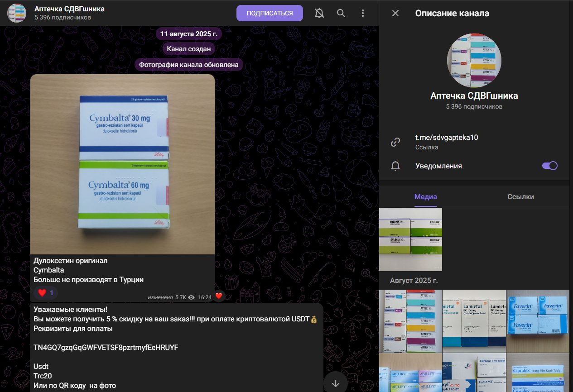Switch to the Медиа tab
Image resolution: width=573 pixels, height=392 pixels.
426,196
